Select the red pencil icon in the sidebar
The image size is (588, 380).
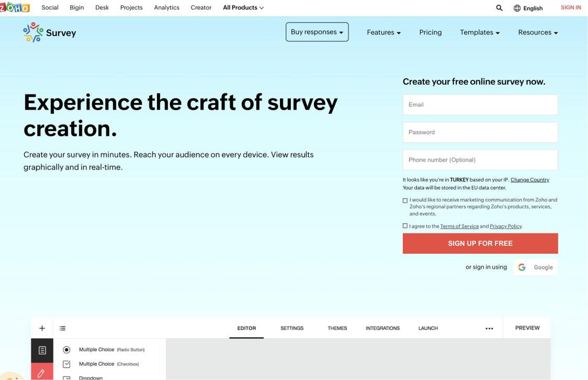click(x=42, y=372)
